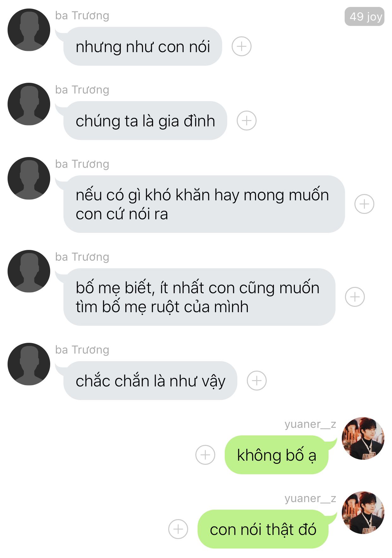Select the "không bố ạ" green bubble
Screen dimensions: 392x558
(277, 455)
